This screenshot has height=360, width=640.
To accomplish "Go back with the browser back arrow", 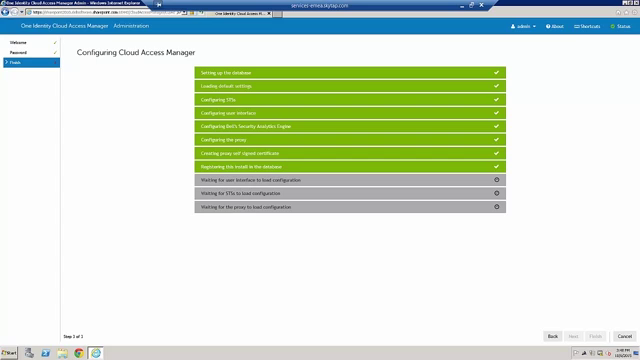I will 5,12.
